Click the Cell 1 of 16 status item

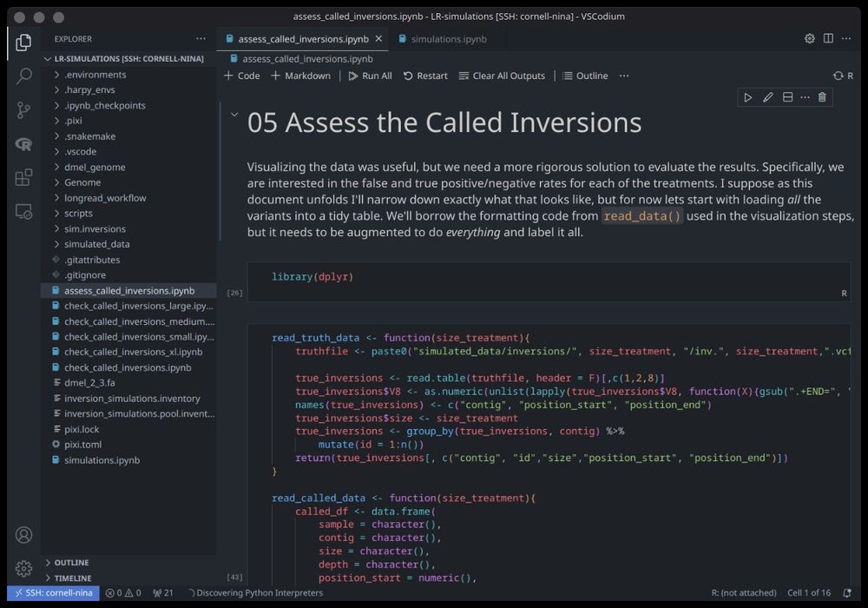coord(809,593)
